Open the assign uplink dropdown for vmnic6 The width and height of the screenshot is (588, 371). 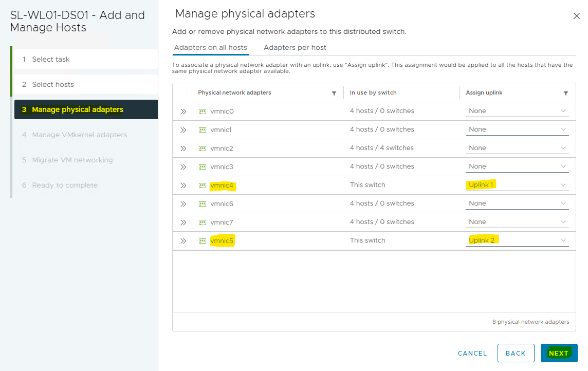pos(517,203)
